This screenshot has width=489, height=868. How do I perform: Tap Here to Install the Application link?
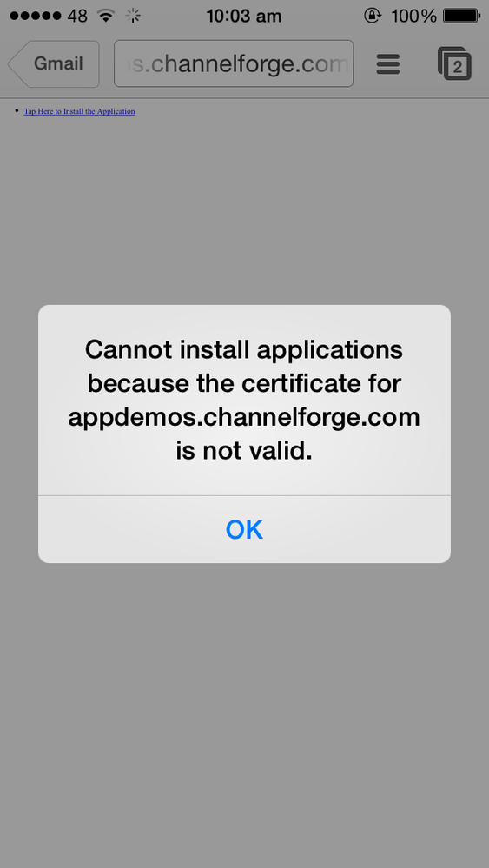[x=80, y=111]
